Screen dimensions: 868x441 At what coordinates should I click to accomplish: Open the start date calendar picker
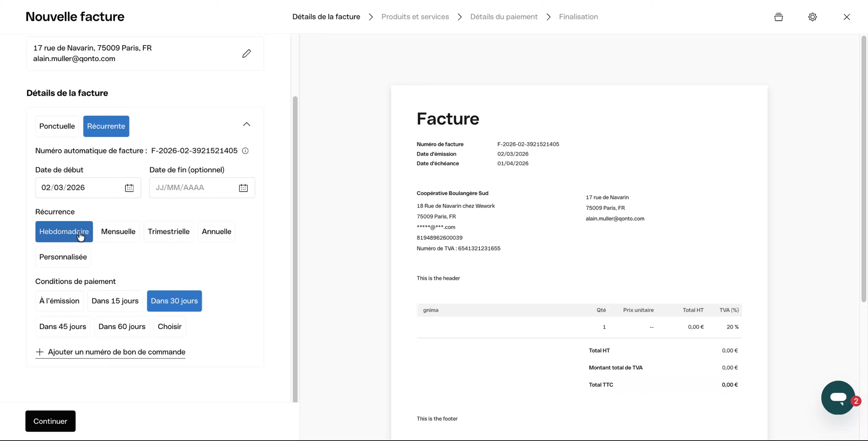click(x=129, y=188)
